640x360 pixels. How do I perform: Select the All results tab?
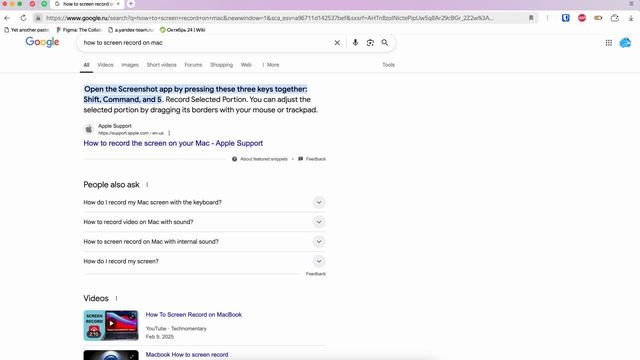(x=87, y=65)
